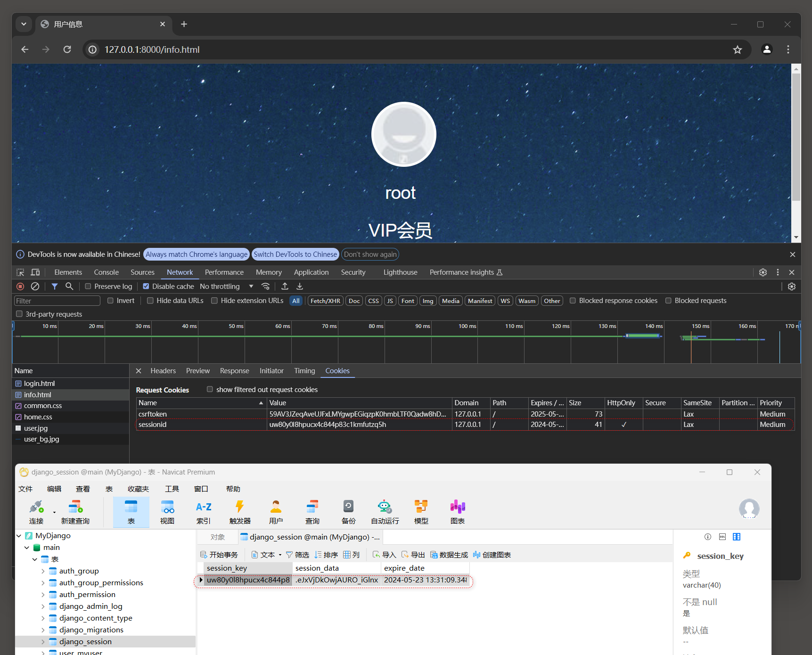Click the user avatar image on page

[x=404, y=134]
